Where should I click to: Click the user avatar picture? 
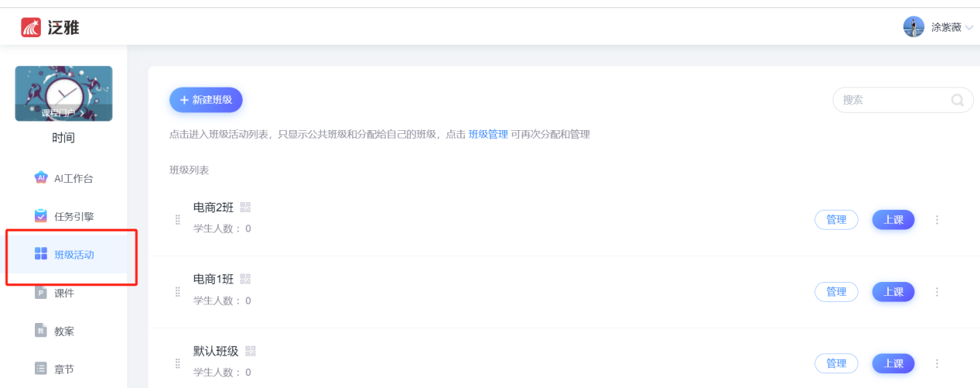913,27
